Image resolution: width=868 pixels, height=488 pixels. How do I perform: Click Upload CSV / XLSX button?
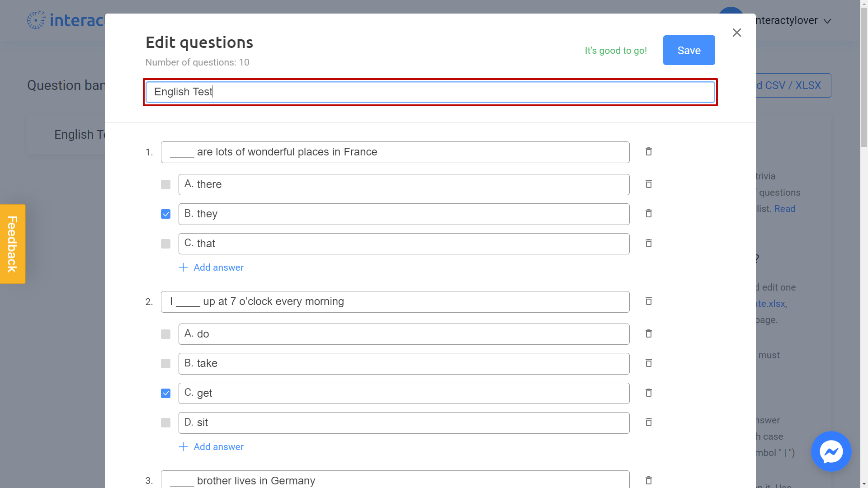tap(787, 85)
